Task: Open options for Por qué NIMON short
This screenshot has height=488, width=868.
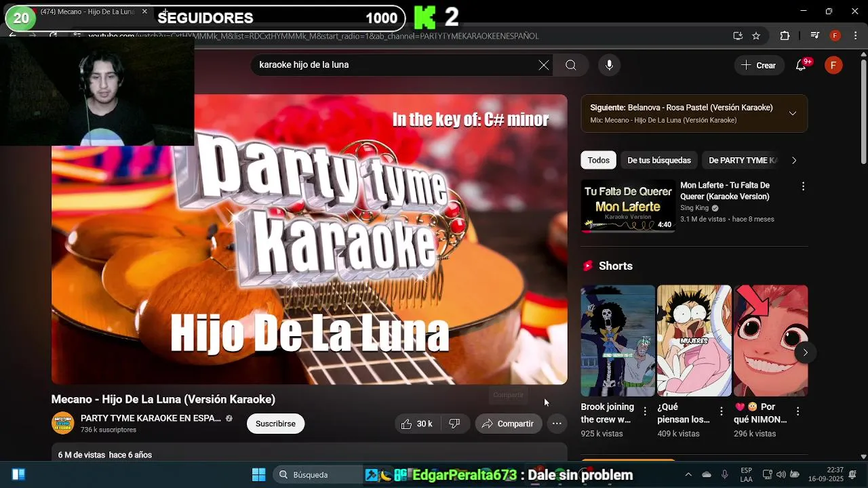Action: click(x=798, y=411)
